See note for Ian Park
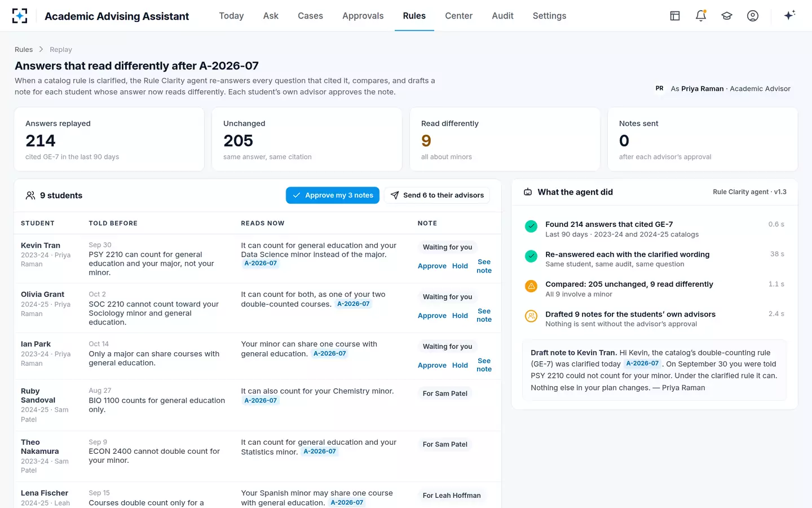Image resolution: width=812 pixels, height=508 pixels. (484, 365)
